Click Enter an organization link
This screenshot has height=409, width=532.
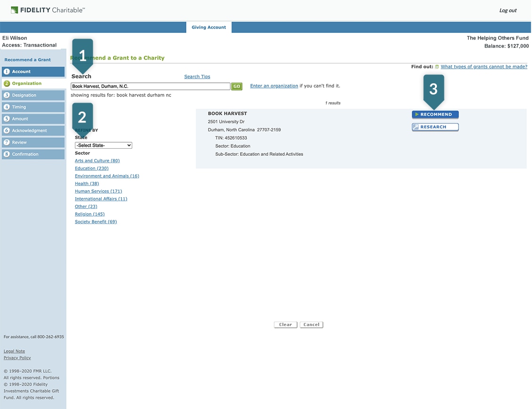(274, 86)
